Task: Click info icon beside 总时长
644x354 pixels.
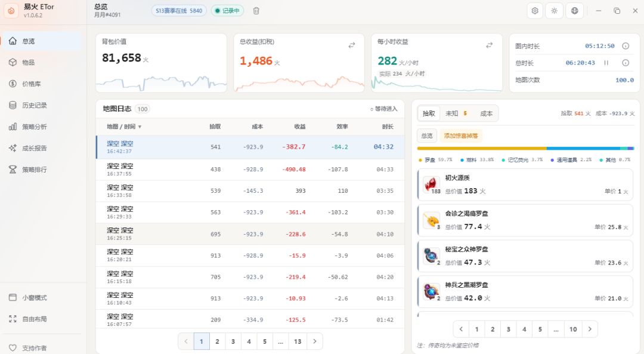Action: (x=626, y=63)
